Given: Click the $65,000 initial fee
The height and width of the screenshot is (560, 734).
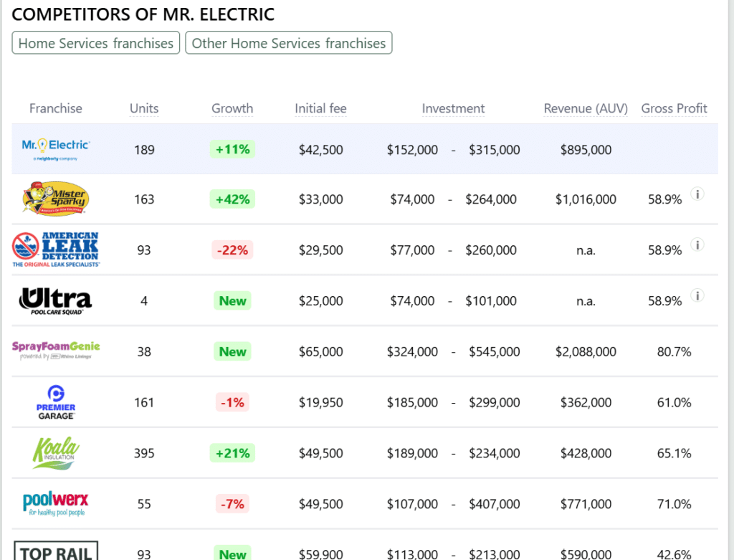Looking at the screenshot, I should tap(320, 351).
